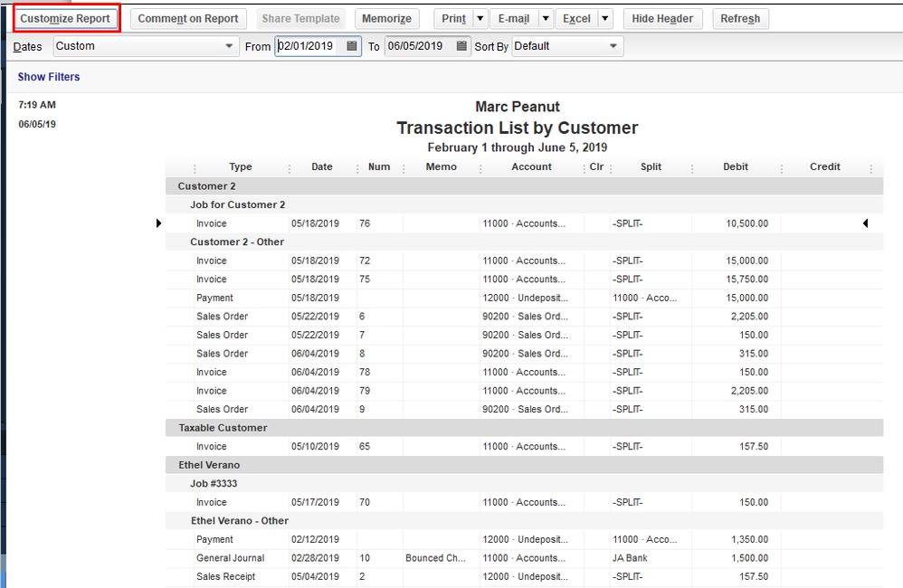This screenshot has width=903, height=588.
Task: Click the February 1 through June 5 subtitle
Action: click(518, 147)
